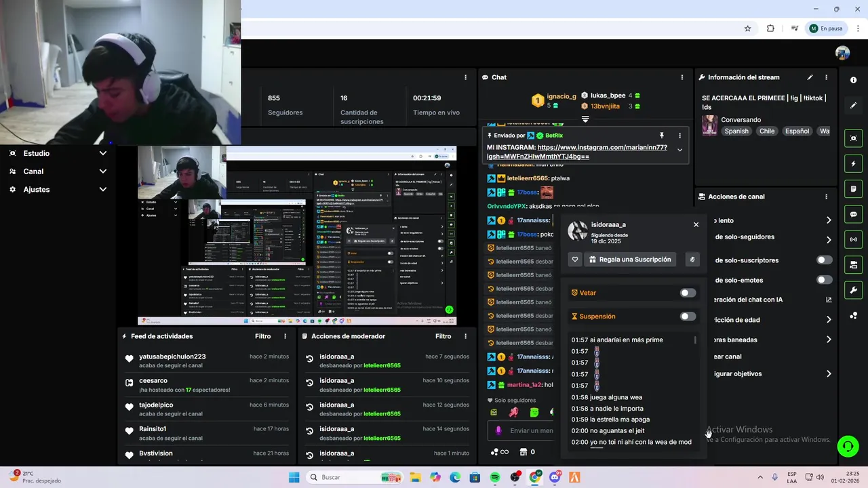Screen dimensions: 868x488
Task: Close the isidoraaa_a user card
Action: point(696,224)
